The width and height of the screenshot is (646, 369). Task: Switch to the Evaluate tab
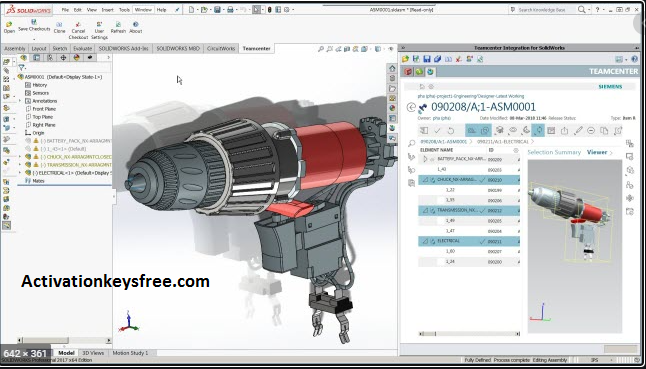click(x=82, y=49)
